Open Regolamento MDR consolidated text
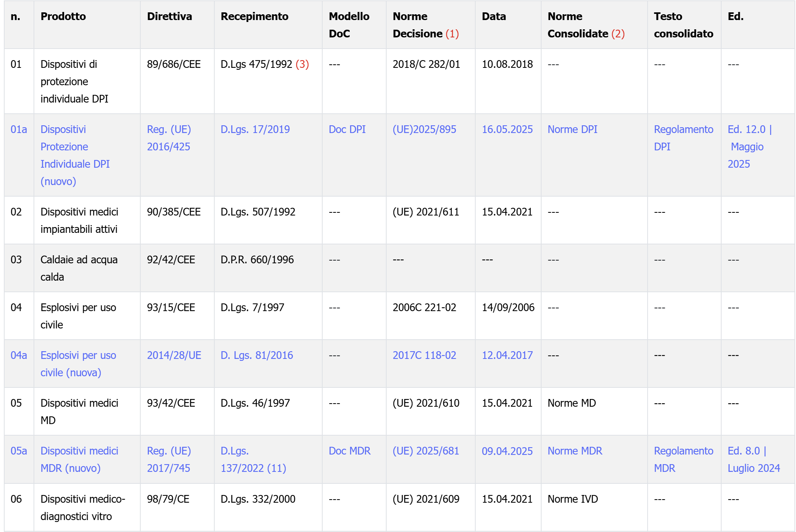 [683, 460]
